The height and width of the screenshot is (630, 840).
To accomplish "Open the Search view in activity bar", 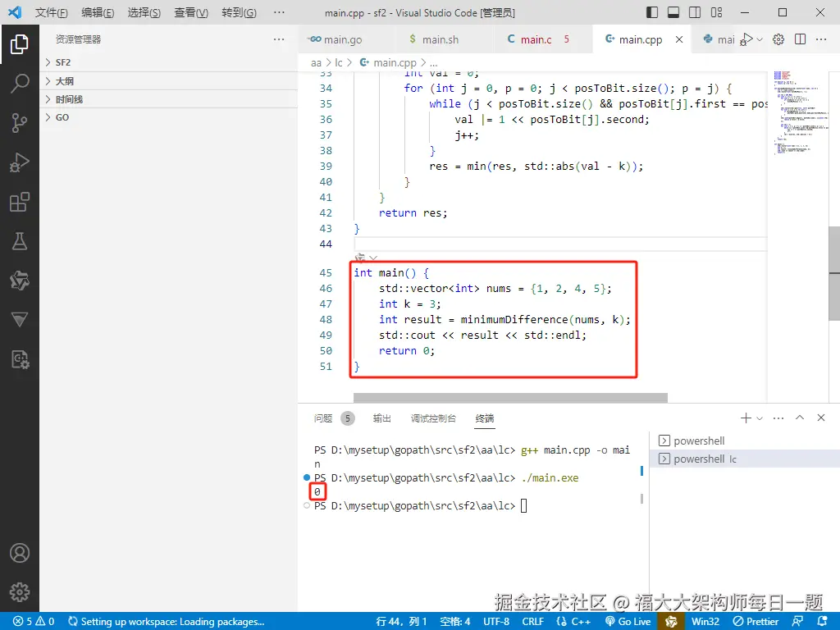I will coord(20,83).
